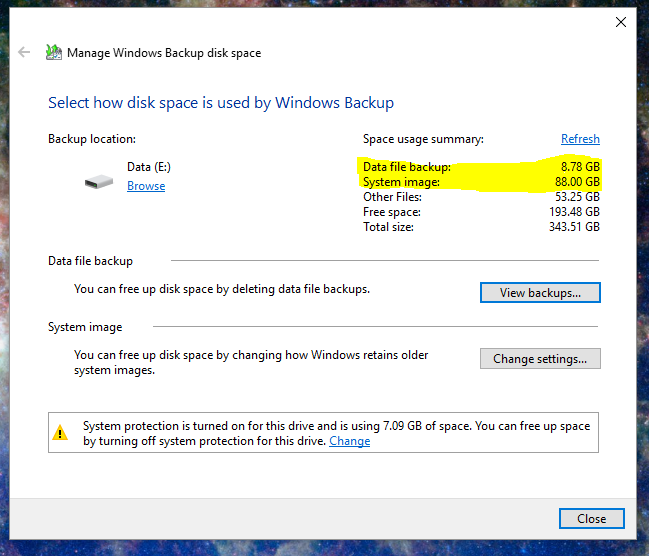Select the 'Total size:' label

coord(388,227)
